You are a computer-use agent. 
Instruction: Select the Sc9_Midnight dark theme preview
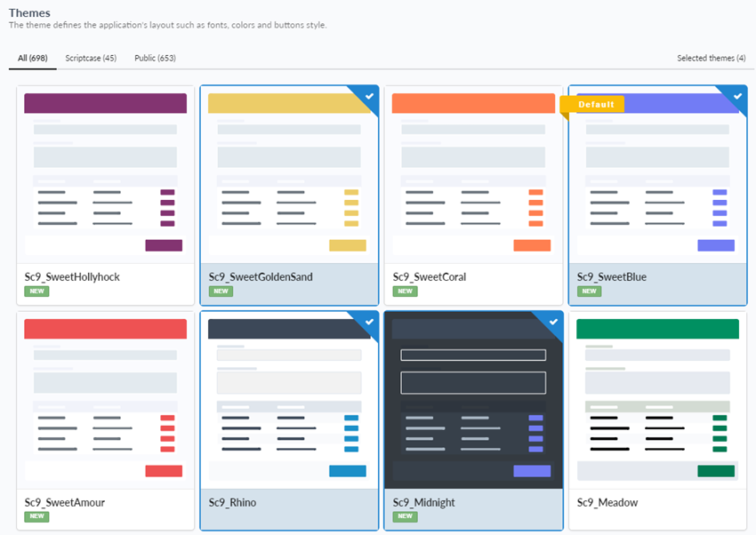[x=473, y=400]
